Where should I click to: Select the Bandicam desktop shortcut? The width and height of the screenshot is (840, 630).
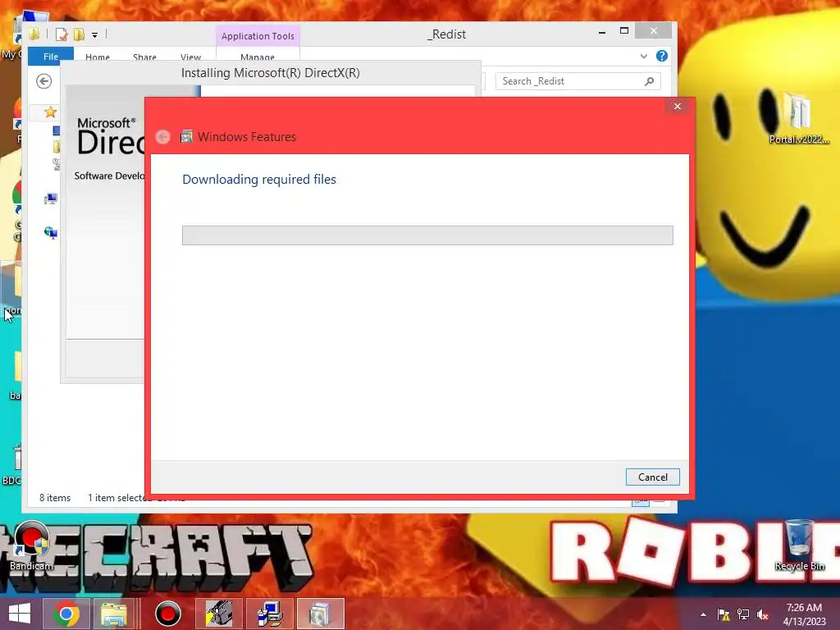(31, 545)
